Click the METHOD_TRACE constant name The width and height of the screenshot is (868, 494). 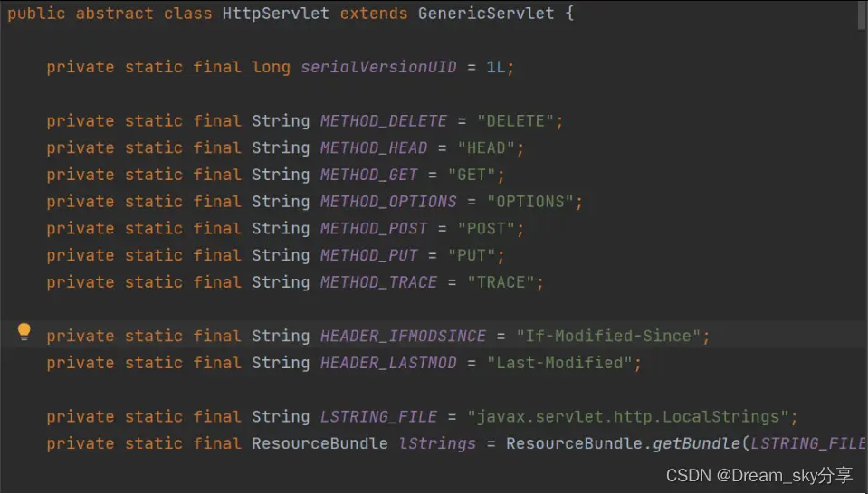(378, 282)
